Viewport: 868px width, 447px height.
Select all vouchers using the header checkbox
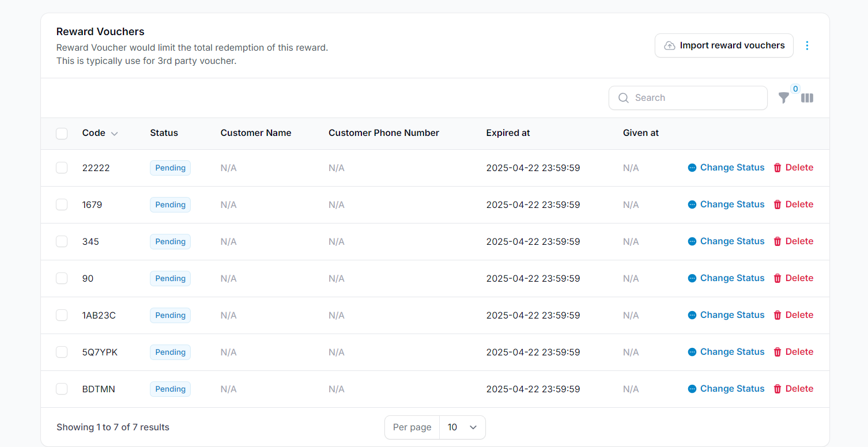coord(62,133)
